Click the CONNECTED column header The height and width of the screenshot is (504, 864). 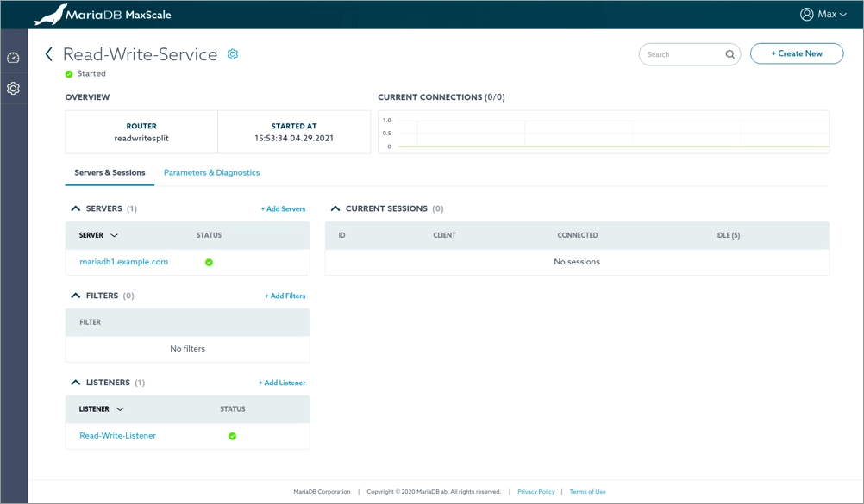coord(578,235)
